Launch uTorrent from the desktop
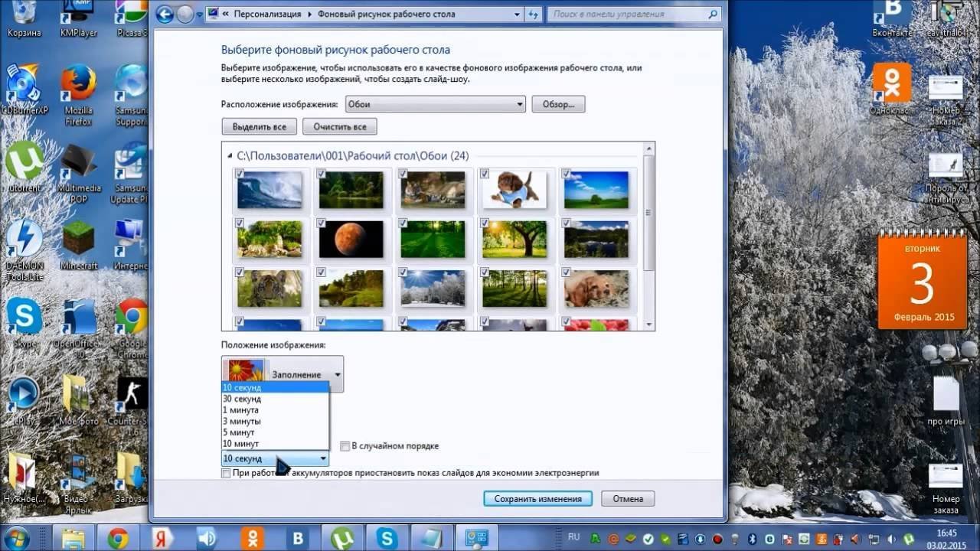Viewport: 980px width, 551px height. point(24,166)
